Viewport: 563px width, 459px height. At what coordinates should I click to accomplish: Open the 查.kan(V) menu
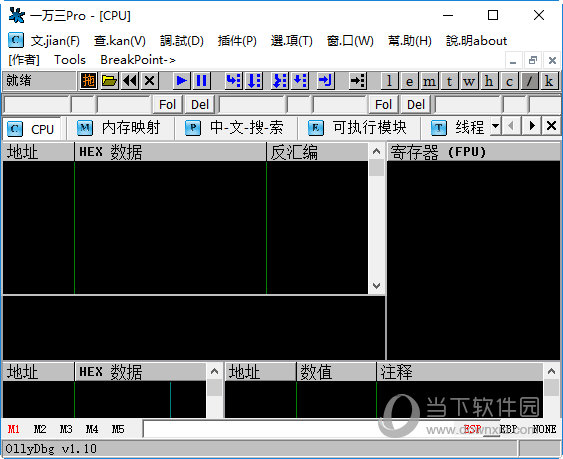click(x=120, y=41)
